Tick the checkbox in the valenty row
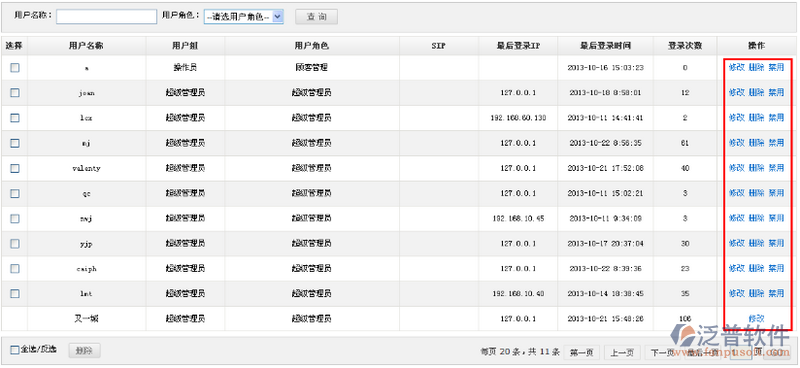Screen dimensions: 800x368 click(15, 168)
